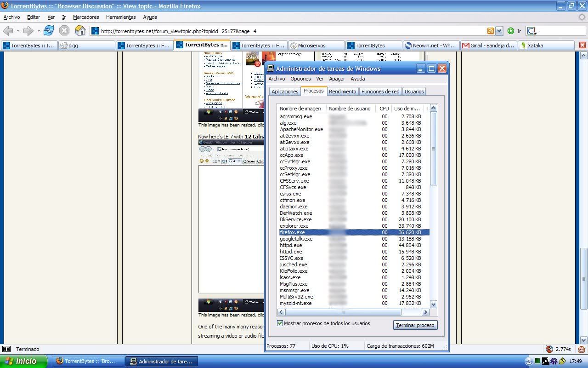This screenshot has height=368, width=588.
Task: Select the msnmsgr.exe process row
Action: click(354, 290)
